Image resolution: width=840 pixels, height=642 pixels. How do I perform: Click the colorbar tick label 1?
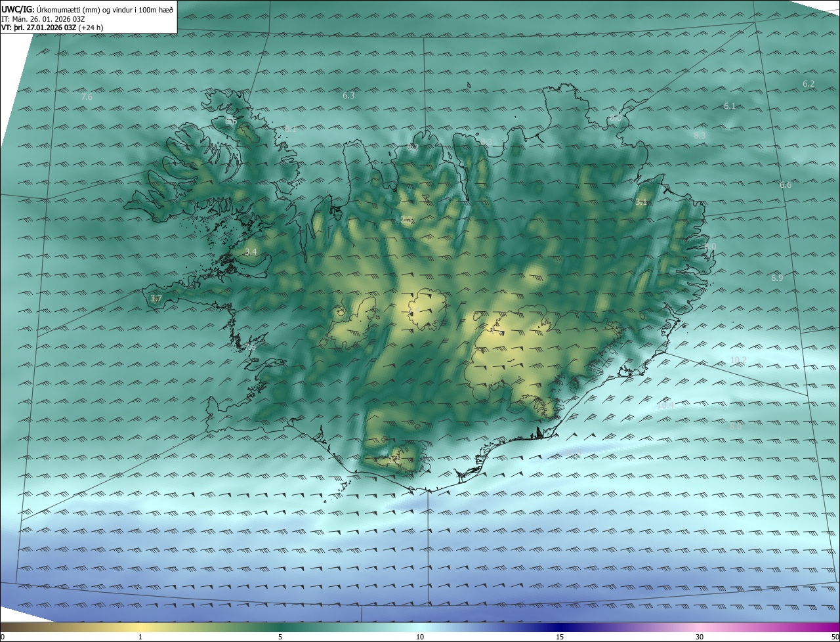coord(140,637)
